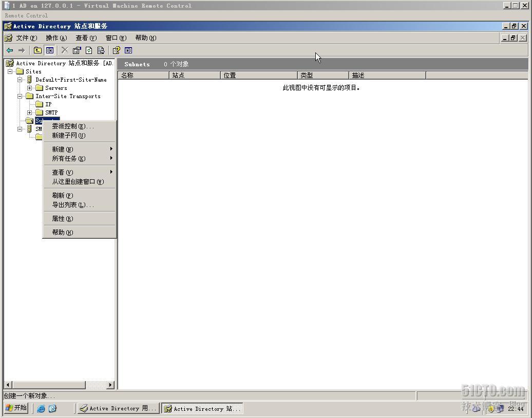Open the 操作(A) menu

click(x=56, y=38)
